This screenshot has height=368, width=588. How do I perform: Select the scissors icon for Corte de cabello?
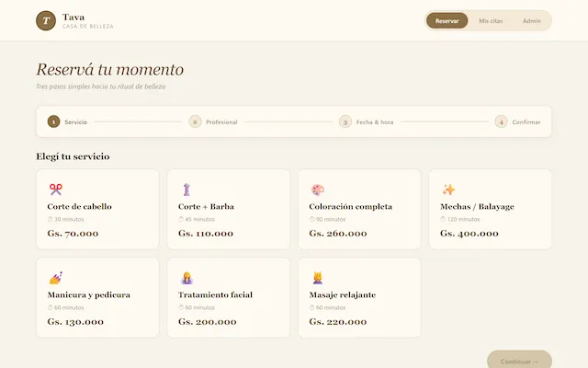(x=55, y=190)
